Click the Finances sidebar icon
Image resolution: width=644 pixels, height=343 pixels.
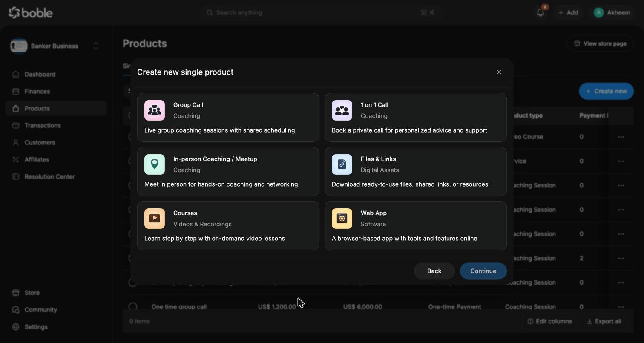tap(16, 91)
